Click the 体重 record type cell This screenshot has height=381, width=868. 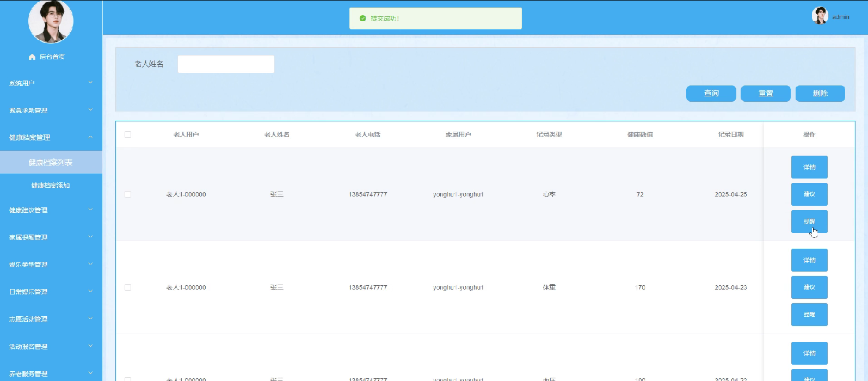click(549, 287)
